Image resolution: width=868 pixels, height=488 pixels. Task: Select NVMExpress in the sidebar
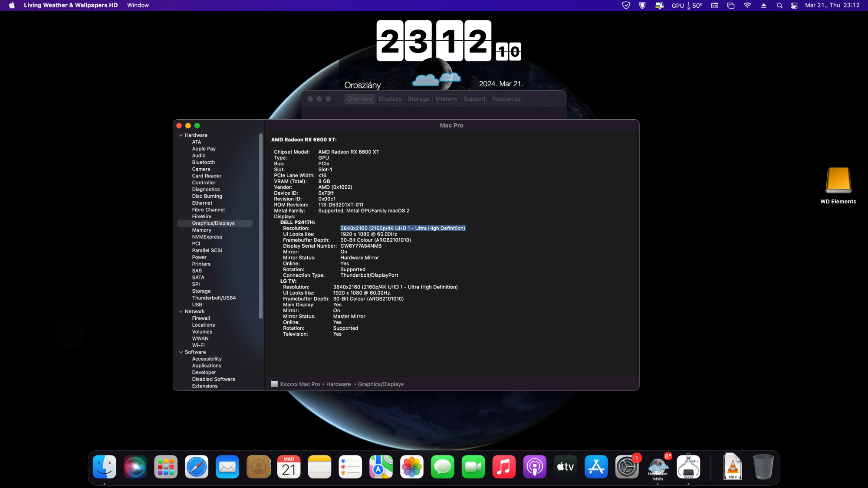click(x=207, y=237)
